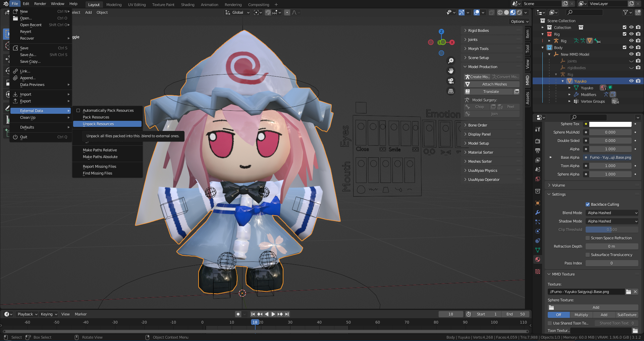Select rendered viewport shading
This screenshot has height=341, width=644.
(x=519, y=12)
